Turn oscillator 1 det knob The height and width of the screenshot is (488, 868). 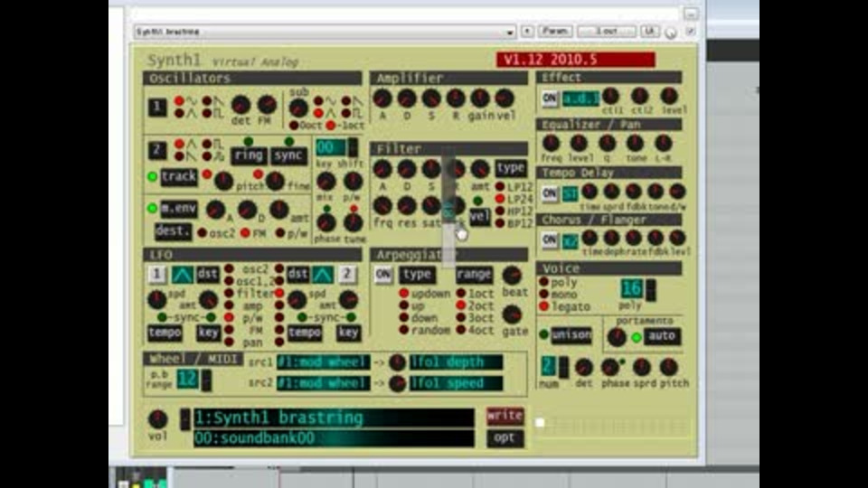pos(241,105)
